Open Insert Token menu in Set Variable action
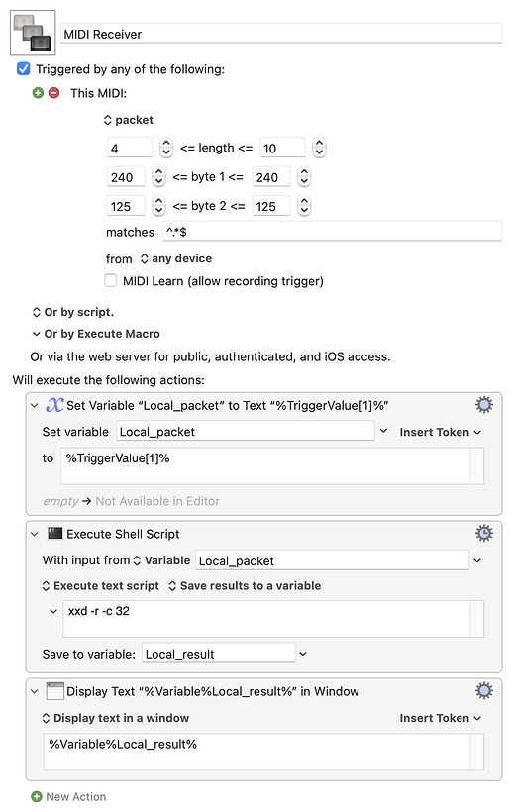512x812 pixels. pos(440,432)
